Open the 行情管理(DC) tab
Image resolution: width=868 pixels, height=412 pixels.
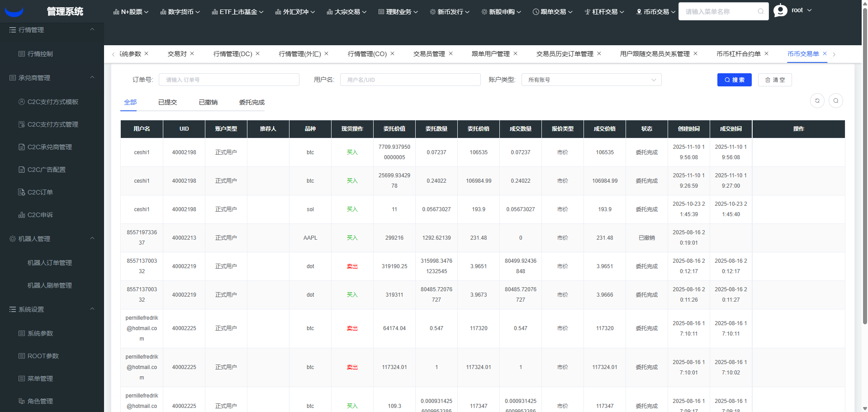(232, 54)
